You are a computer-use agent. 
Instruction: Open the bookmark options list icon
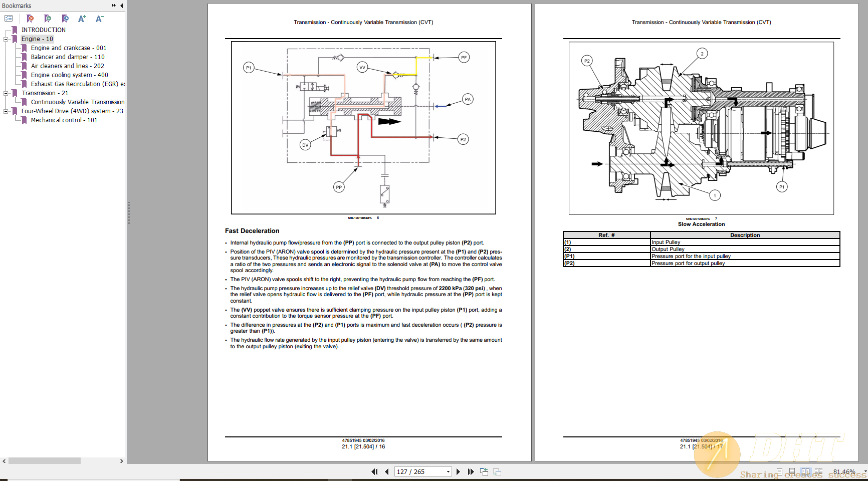[x=10, y=18]
